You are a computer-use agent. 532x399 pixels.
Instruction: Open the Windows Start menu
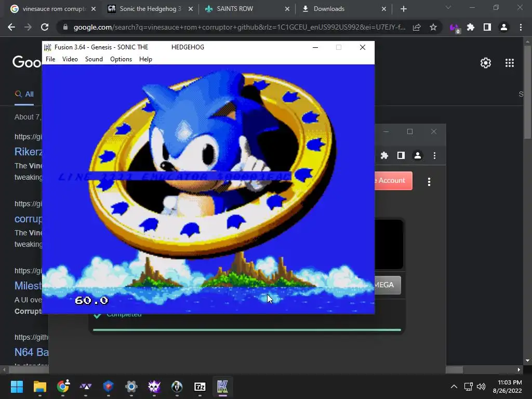17,387
